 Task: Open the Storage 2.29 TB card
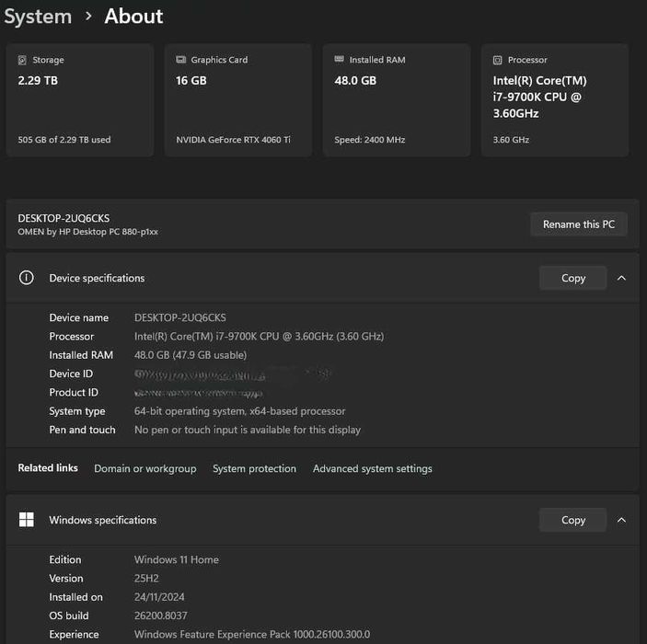point(80,100)
